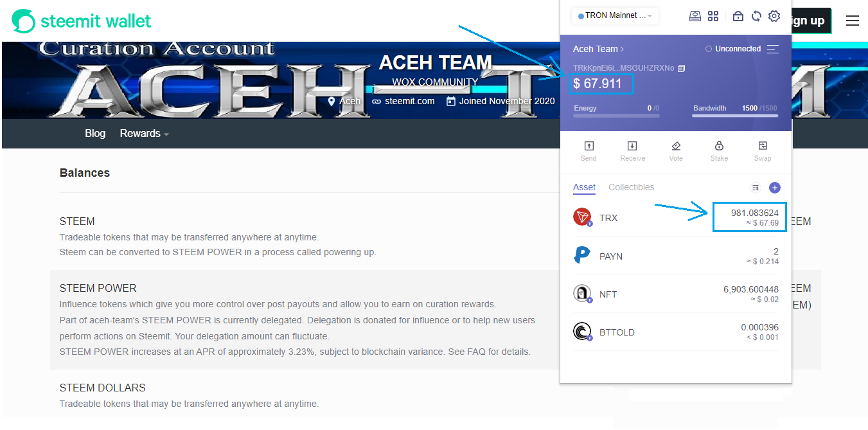The width and height of the screenshot is (868, 430).
Task: Click the NFT token logo
Action: 582,294
